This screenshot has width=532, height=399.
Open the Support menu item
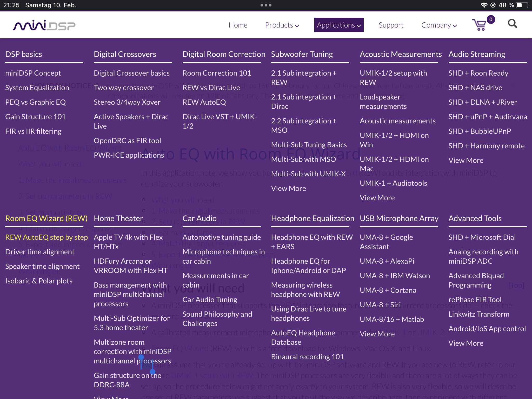click(x=391, y=25)
